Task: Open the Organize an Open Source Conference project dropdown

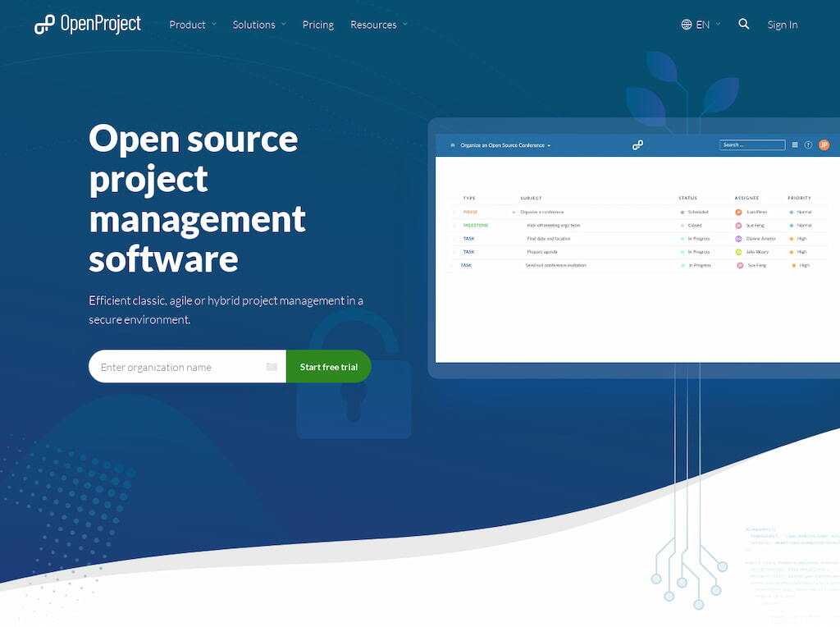Action: pos(505,145)
